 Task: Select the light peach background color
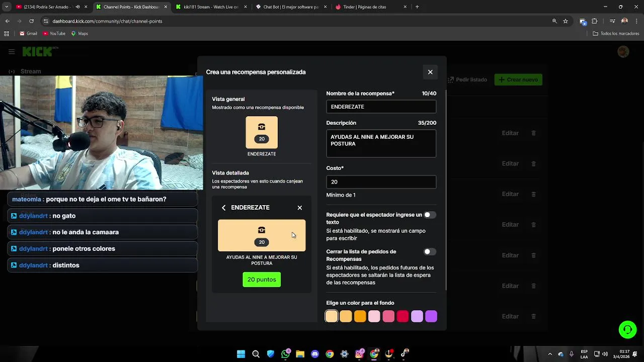click(332, 316)
